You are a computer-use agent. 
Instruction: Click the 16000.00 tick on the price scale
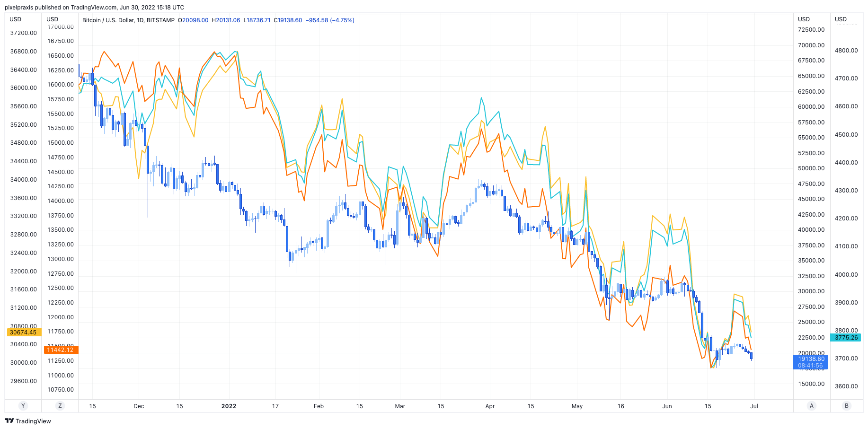click(61, 85)
